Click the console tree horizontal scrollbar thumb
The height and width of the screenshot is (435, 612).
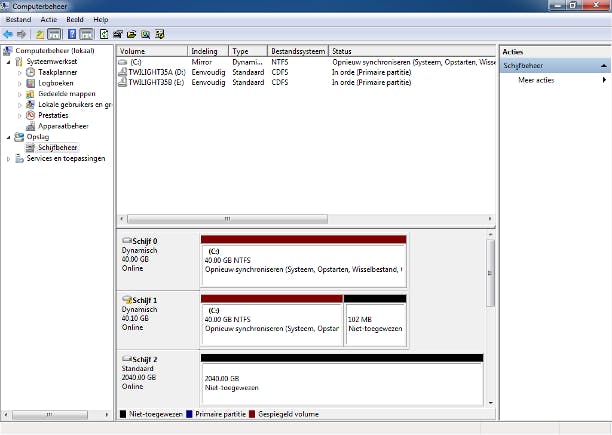[x=50, y=414]
